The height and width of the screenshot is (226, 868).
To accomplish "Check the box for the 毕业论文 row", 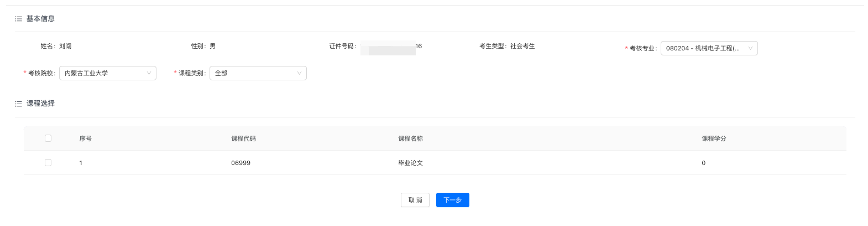I will point(48,163).
